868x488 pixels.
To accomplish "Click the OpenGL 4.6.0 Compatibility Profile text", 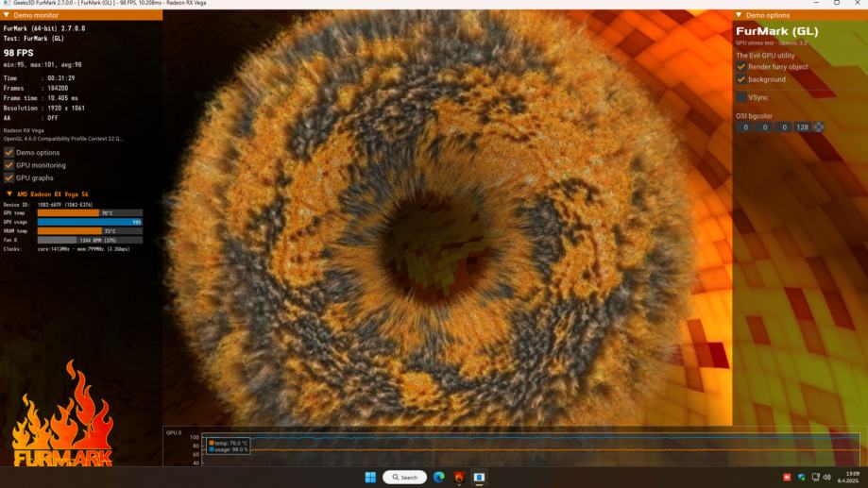I will [63, 139].
